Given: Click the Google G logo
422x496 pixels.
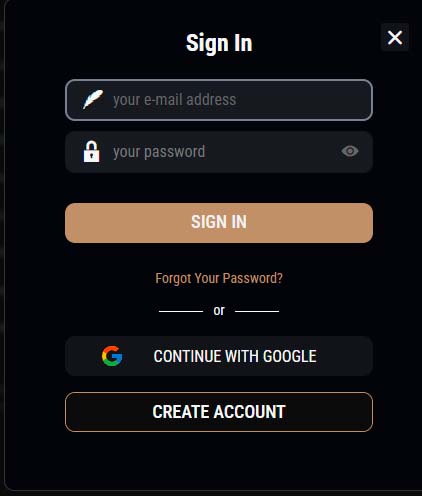Looking at the screenshot, I should (112, 356).
